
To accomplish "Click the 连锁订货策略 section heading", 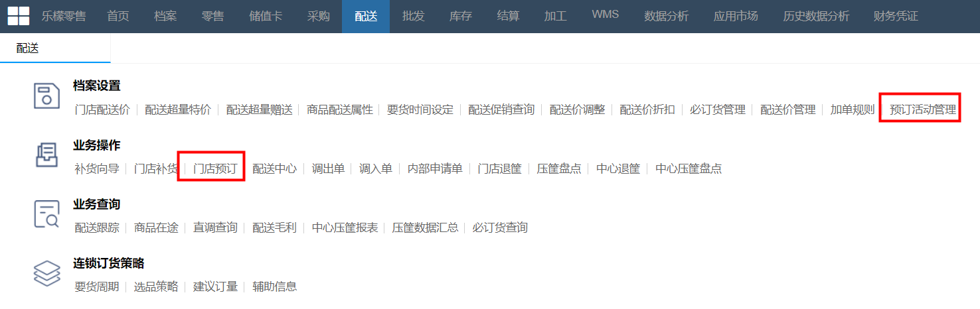I will (x=109, y=263).
